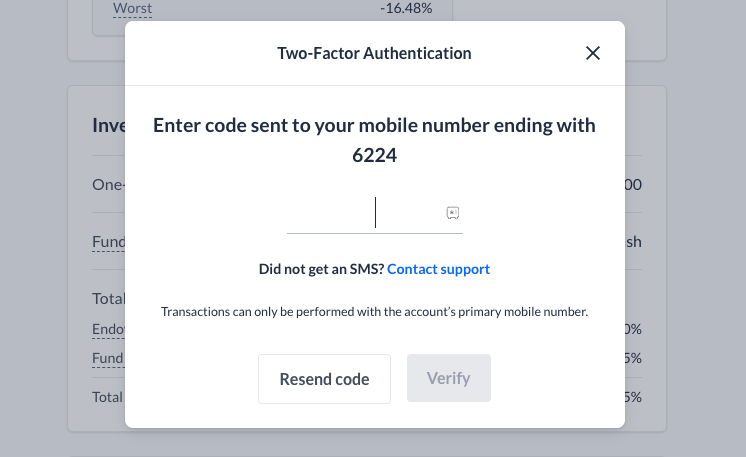
Task: Click the mobile number ending 6224
Action: click(x=374, y=155)
